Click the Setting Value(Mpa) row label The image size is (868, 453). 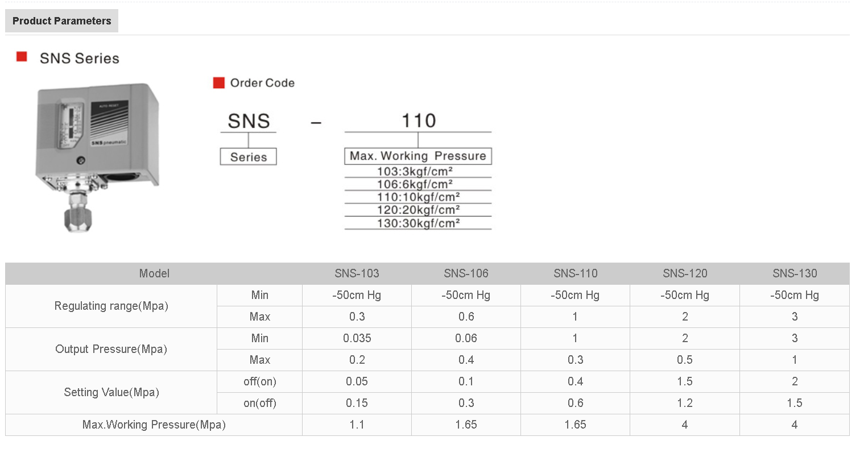click(x=111, y=392)
